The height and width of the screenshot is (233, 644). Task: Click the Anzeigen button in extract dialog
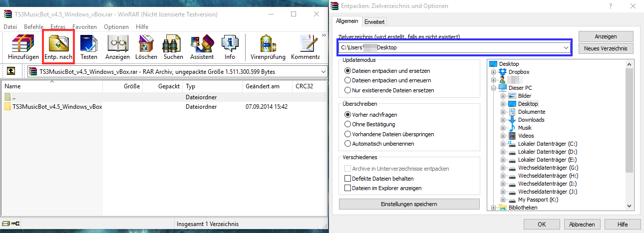pyautogui.click(x=606, y=36)
